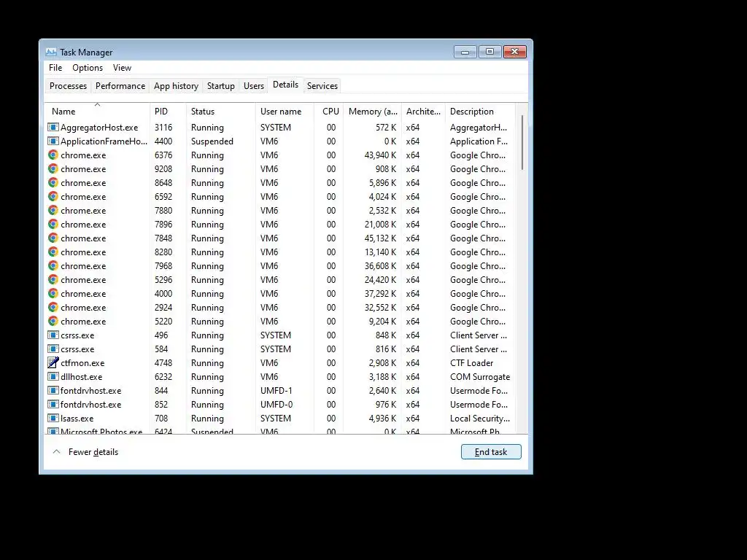This screenshot has width=747, height=560.
Task: Click Chrome icon for PID 2924
Action: (53, 307)
